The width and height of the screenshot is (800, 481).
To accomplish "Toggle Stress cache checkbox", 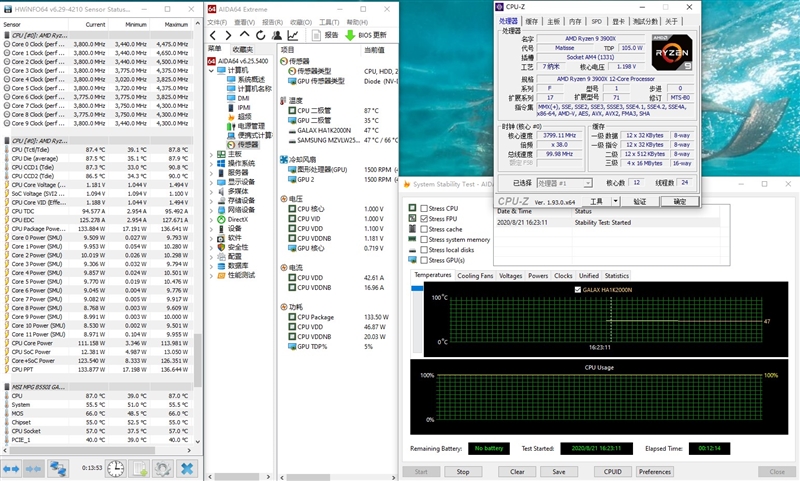I will 424,229.
